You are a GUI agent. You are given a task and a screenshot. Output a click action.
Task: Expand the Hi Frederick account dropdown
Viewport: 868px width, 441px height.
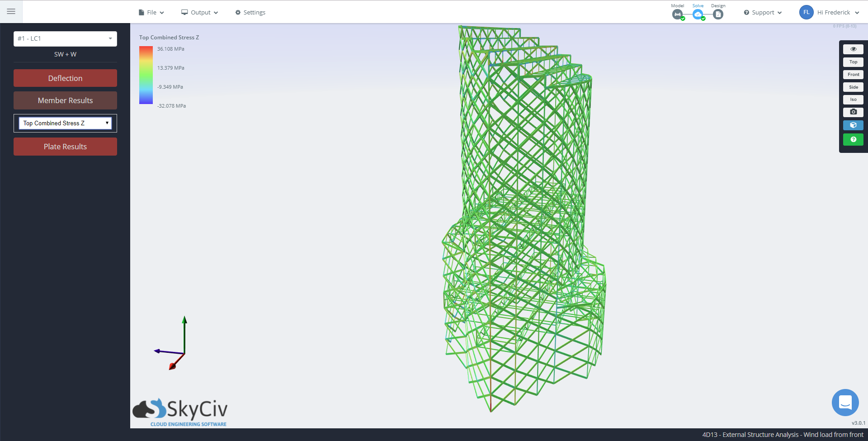tap(838, 13)
